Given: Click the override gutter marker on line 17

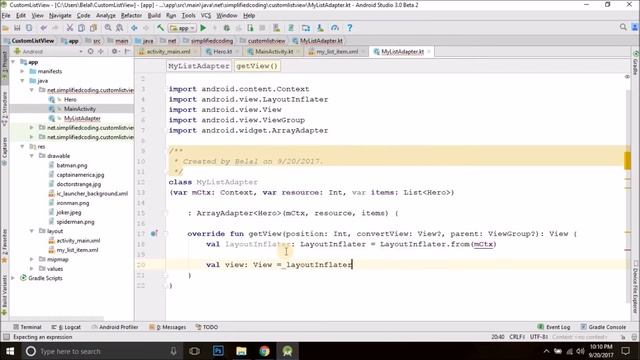Looking at the screenshot, I should point(154,234).
